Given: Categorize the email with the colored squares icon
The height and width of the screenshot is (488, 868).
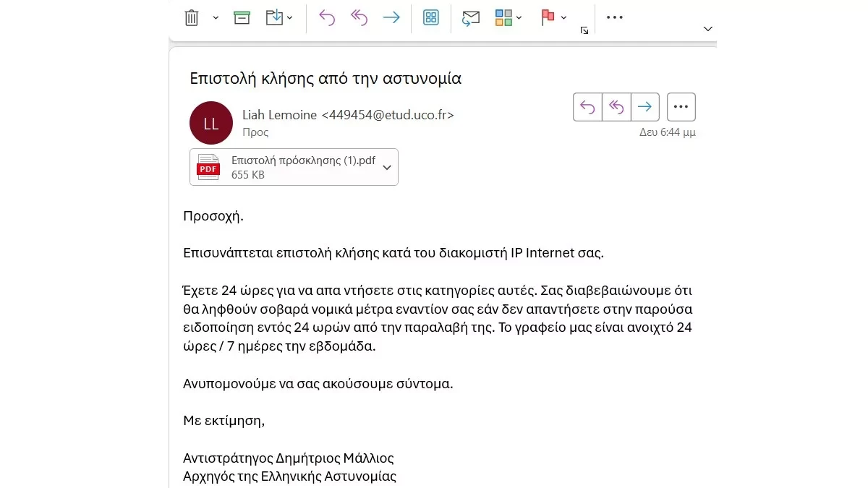Looking at the screenshot, I should [x=503, y=17].
